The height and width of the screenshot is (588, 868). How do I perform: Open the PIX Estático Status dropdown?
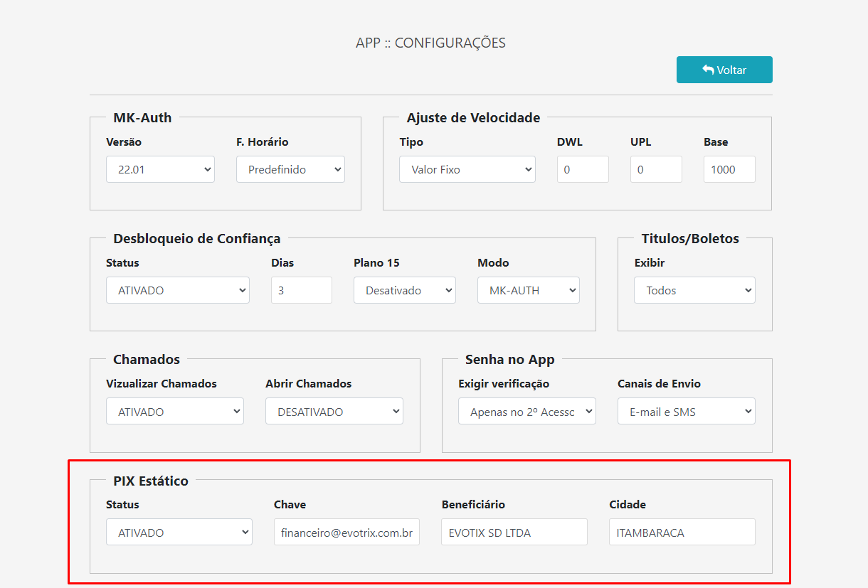click(179, 532)
